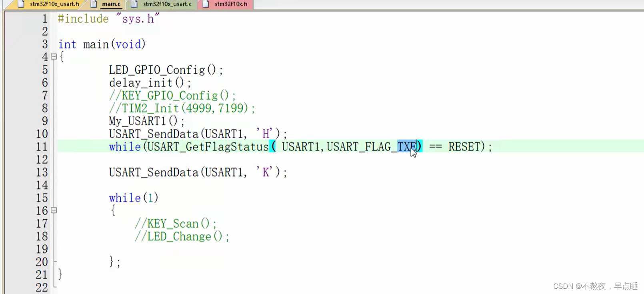
Task: Collapse the while(1) block fold at line 16
Action: 54,210
